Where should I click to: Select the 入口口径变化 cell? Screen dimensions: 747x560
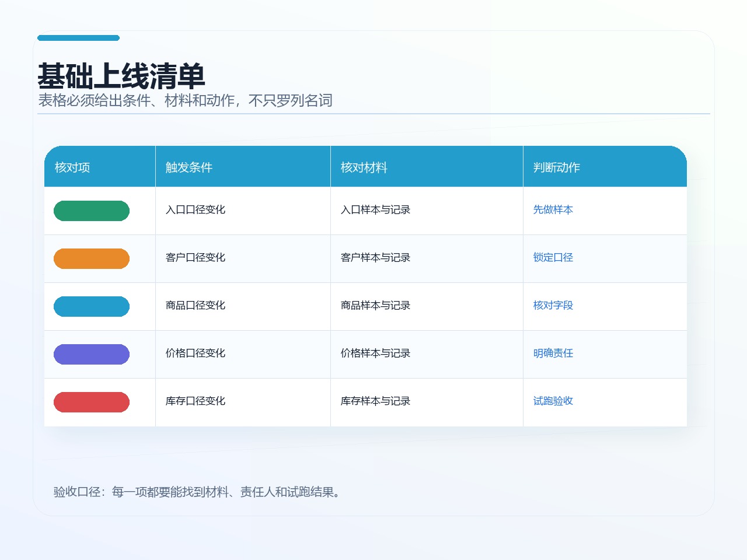pyautogui.click(x=243, y=211)
